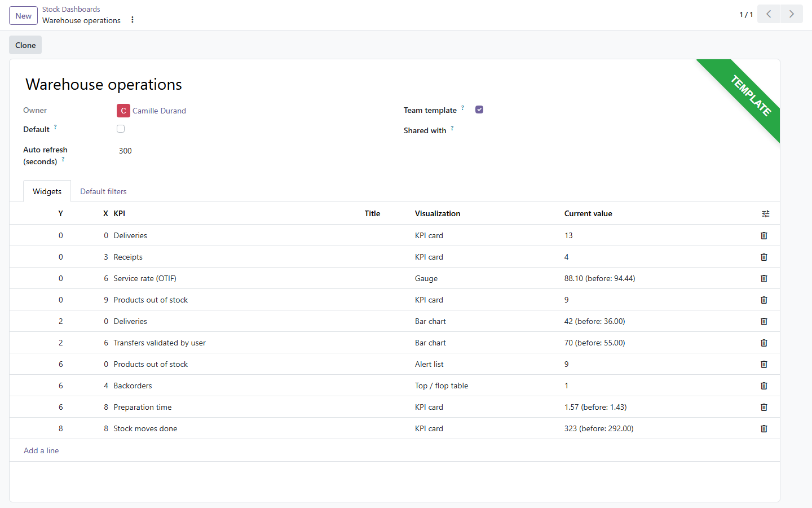Viewport: 812px width, 508px height.
Task: Go to the previous record arrow
Action: click(769, 14)
